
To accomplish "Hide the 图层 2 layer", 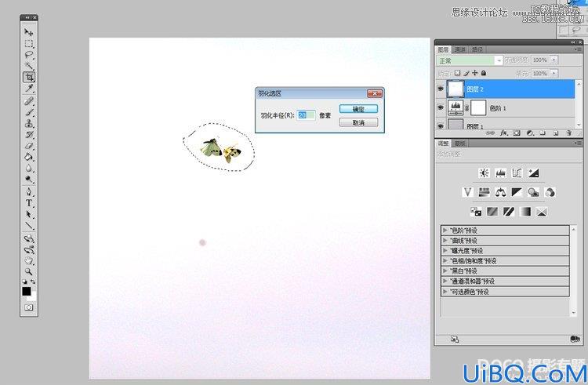I will 441,89.
